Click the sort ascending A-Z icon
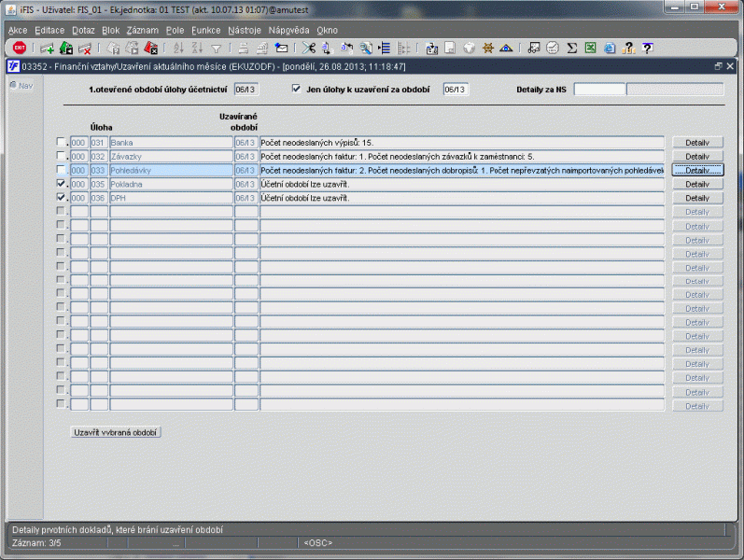744x560 pixels. tap(178, 48)
